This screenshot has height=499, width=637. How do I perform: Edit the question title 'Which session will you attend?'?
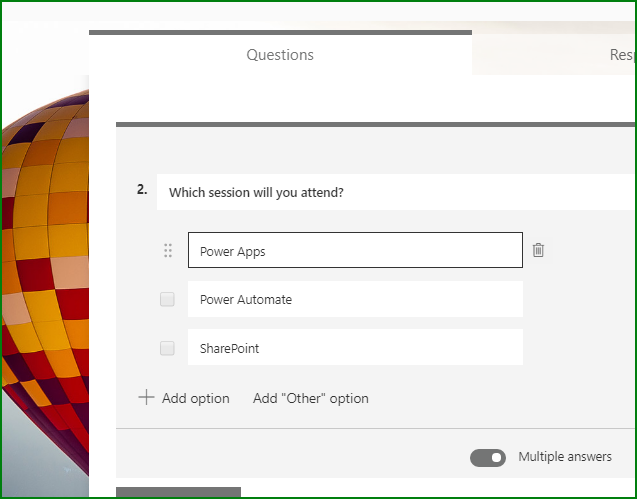click(396, 192)
